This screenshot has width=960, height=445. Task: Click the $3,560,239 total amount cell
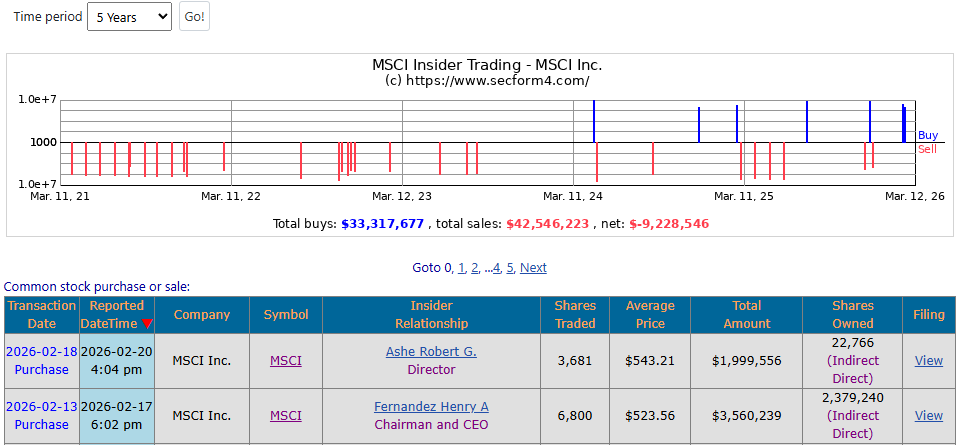coord(746,416)
